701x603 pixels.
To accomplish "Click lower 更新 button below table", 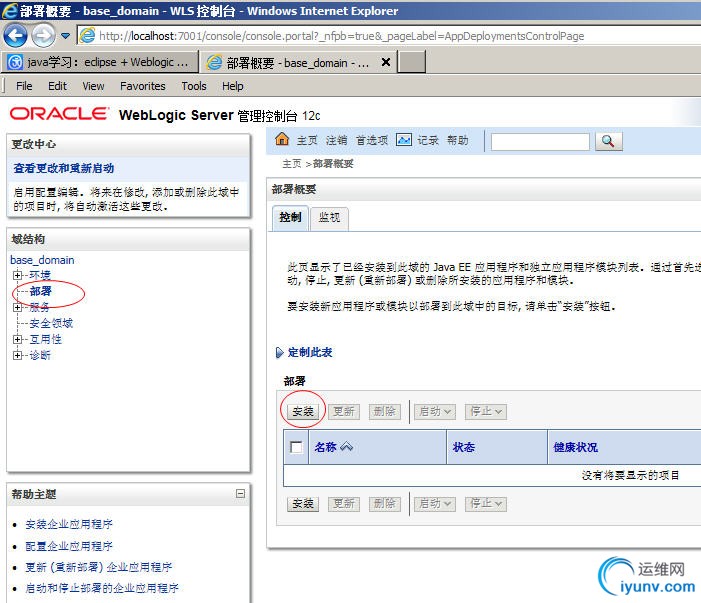I will click(344, 504).
